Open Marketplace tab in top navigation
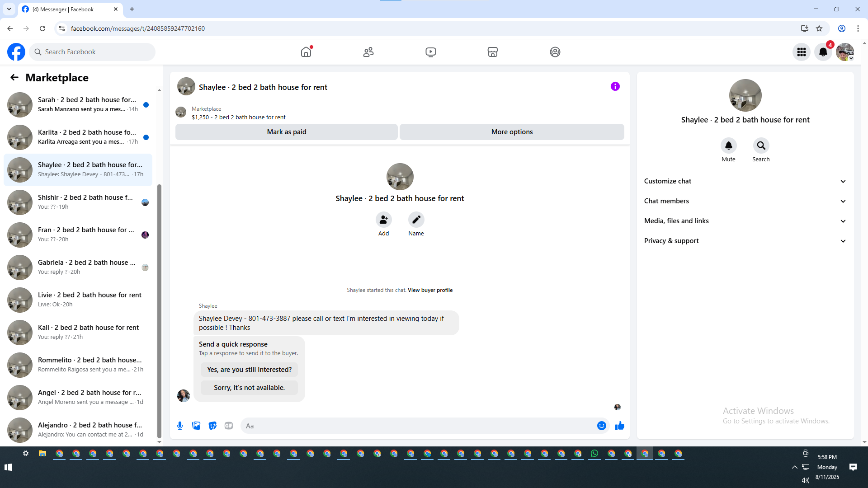868x488 pixels. click(492, 52)
